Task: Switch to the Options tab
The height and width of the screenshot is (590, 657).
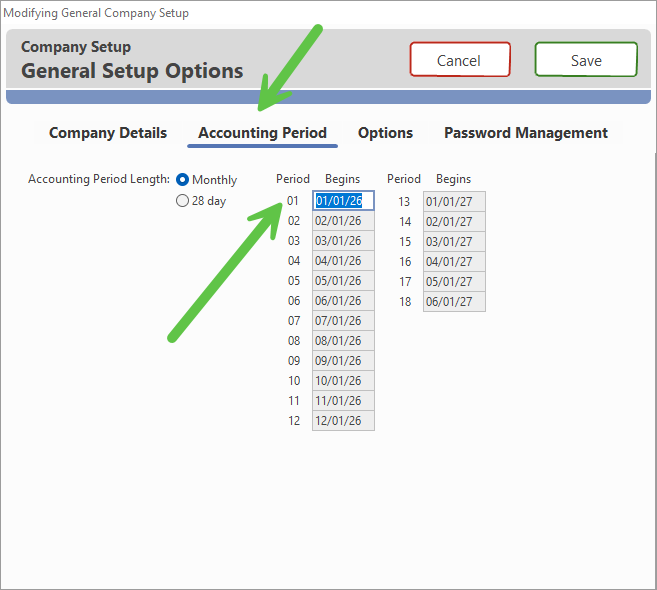Action: point(385,133)
